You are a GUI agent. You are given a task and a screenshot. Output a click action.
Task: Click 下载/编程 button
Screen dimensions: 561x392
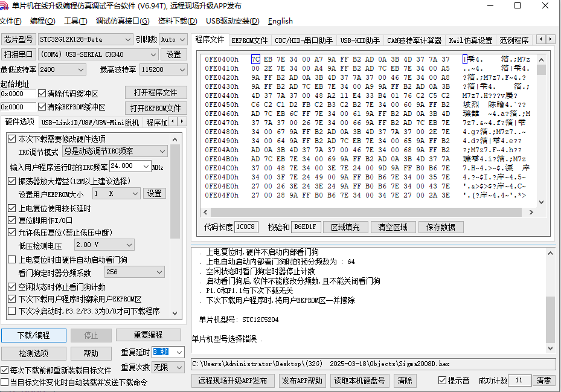click(34, 335)
